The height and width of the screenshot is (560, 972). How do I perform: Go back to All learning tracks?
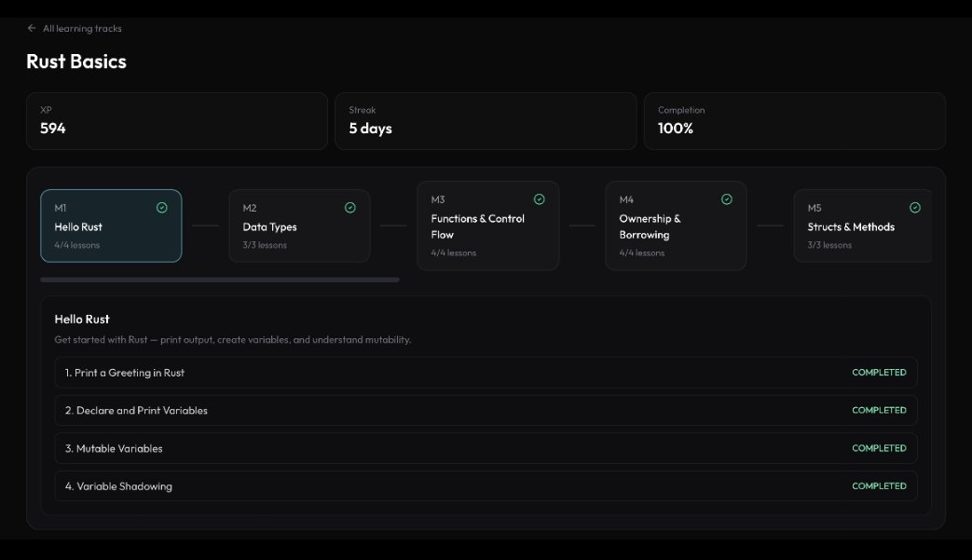tap(82, 29)
